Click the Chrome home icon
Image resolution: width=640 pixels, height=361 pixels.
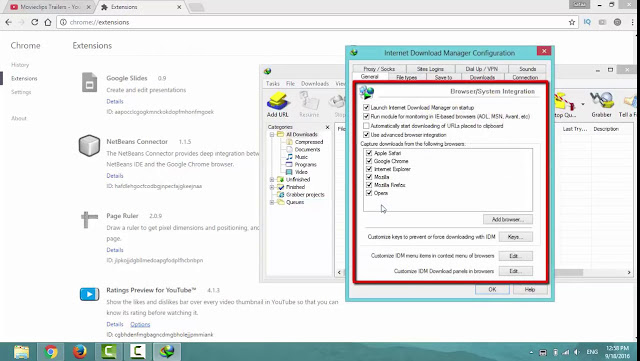[48, 22]
